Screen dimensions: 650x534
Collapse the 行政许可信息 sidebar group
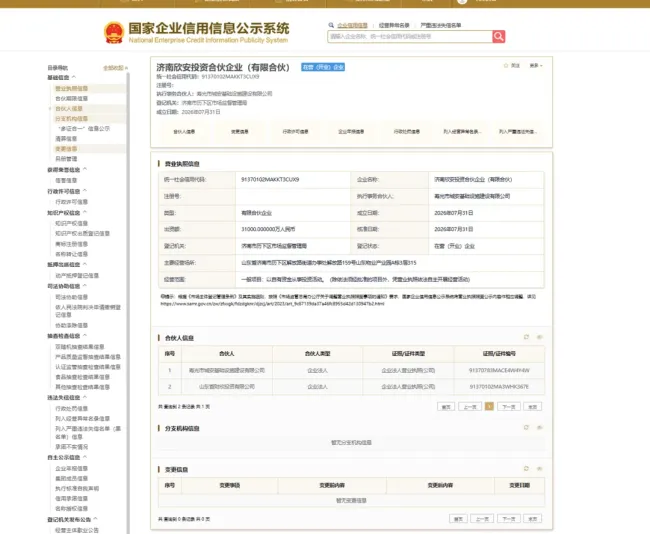tap(85, 191)
